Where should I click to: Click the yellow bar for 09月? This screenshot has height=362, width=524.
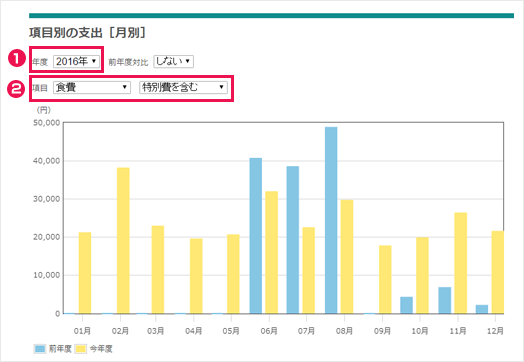385,279
